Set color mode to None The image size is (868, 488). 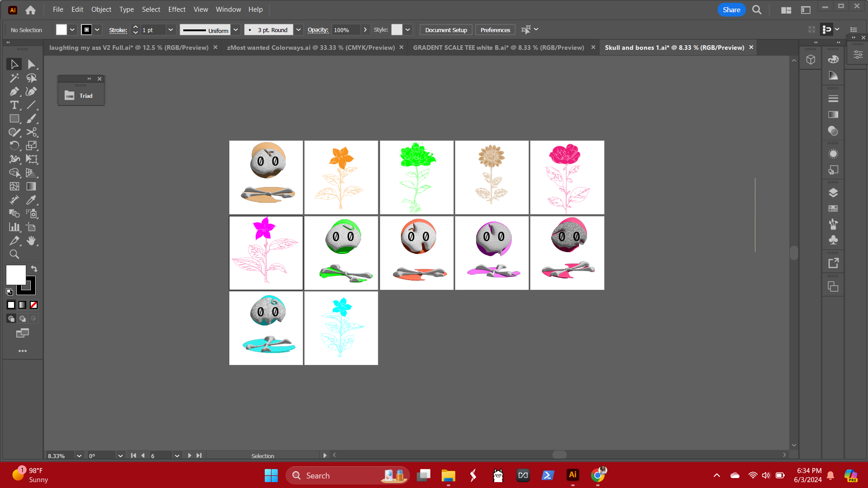click(x=33, y=305)
